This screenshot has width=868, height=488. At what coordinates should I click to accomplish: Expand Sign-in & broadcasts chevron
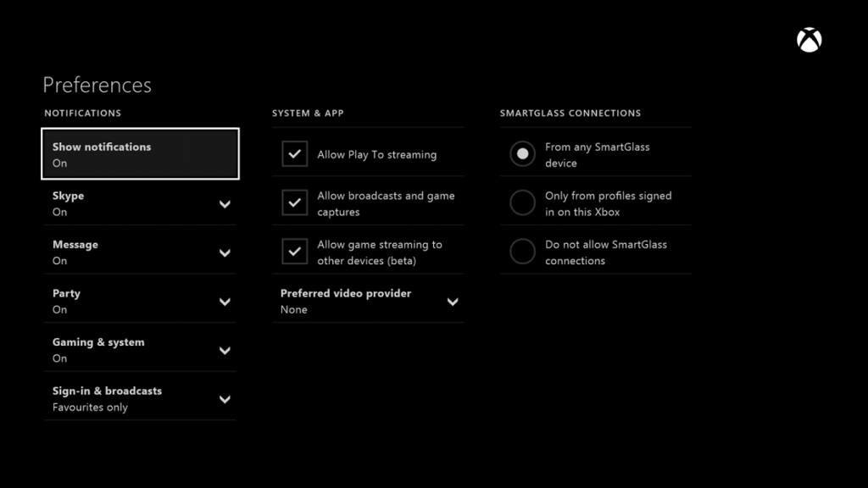(225, 399)
